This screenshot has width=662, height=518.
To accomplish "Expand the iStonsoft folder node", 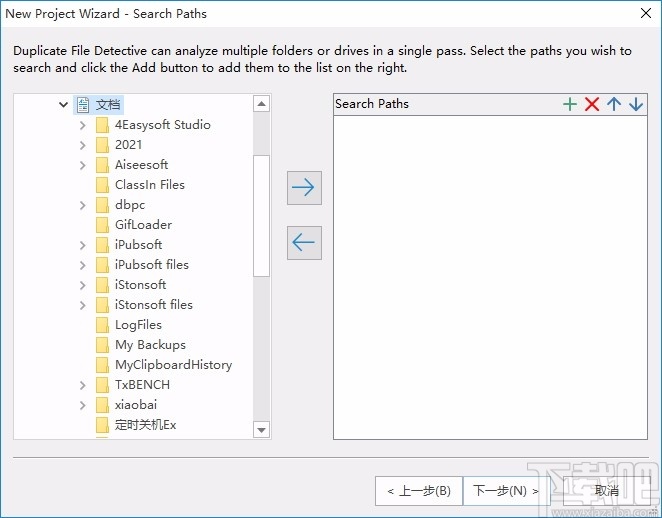I will click(x=83, y=285).
